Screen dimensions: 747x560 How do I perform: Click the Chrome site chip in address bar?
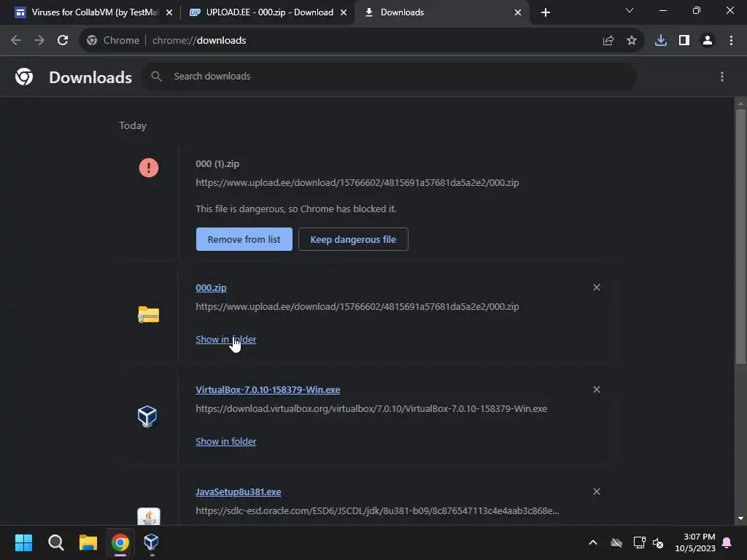click(x=113, y=41)
